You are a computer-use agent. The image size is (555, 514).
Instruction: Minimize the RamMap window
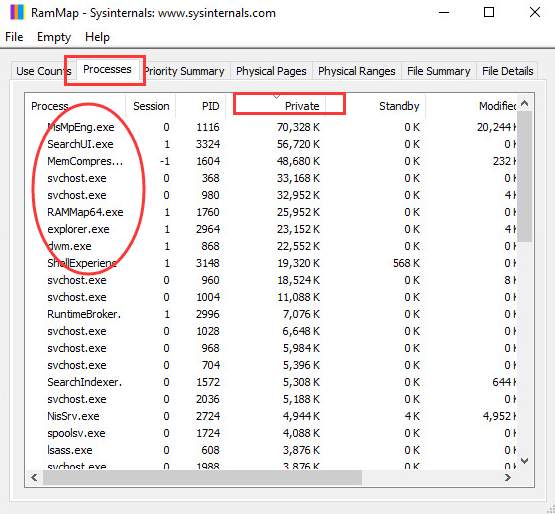pos(444,12)
